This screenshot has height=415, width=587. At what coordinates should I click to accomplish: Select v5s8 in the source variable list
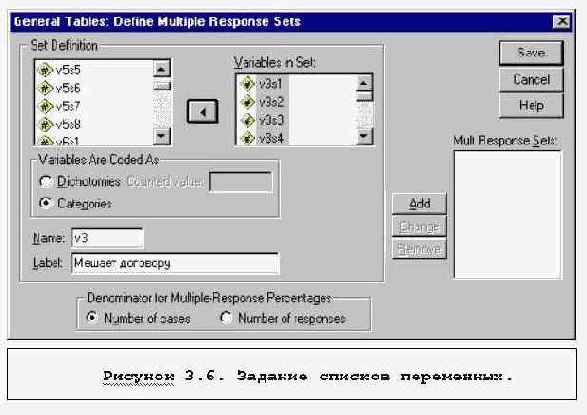pos(68,124)
